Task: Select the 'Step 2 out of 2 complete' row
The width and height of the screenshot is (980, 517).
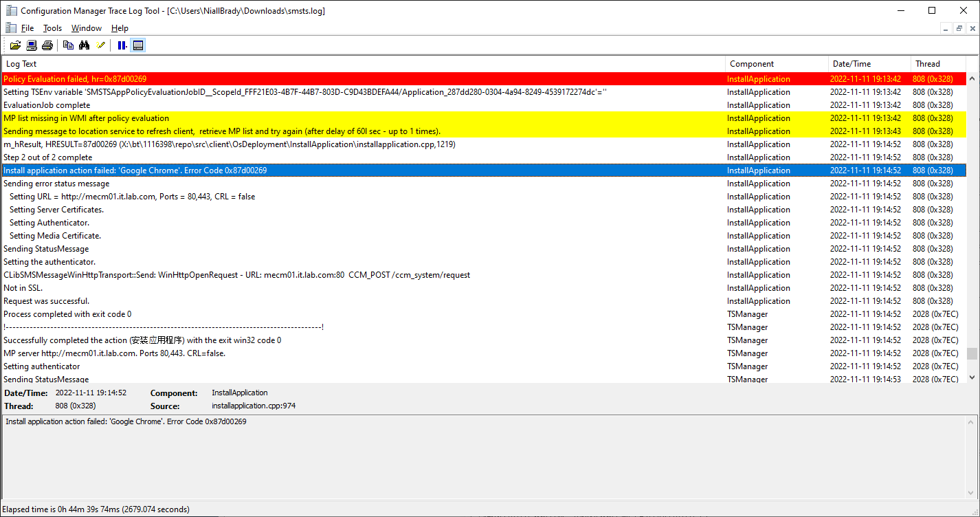Action: [484, 157]
